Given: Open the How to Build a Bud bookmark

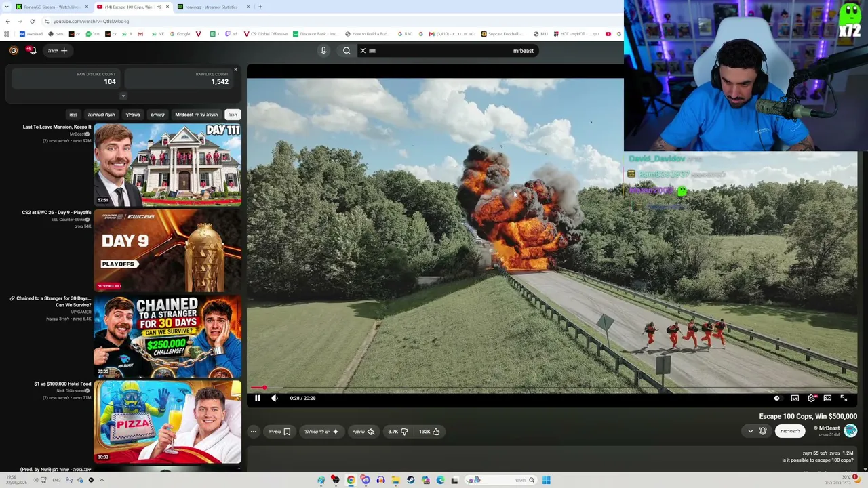Looking at the screenshot, I should 368,34.
